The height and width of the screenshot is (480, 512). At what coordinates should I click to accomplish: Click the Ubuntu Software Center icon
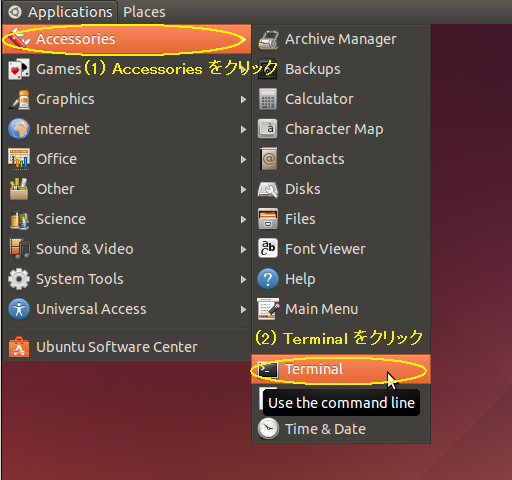[19, 347]
